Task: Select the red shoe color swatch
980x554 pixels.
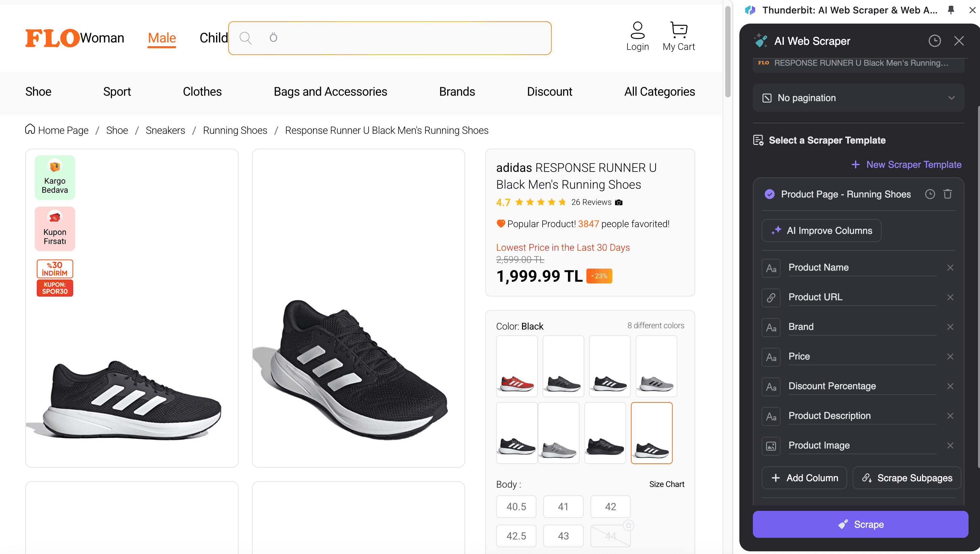Action: [x=517, y=366]
